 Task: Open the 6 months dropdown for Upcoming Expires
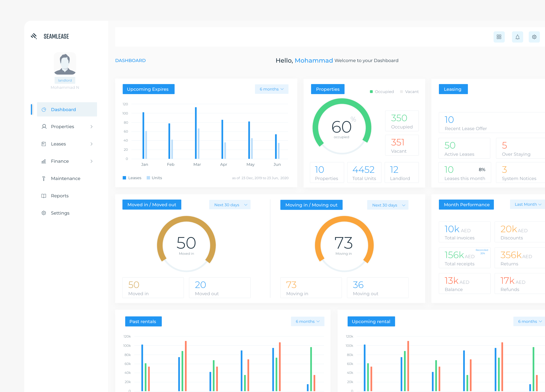pyautogui.click(x=271, y=89)
